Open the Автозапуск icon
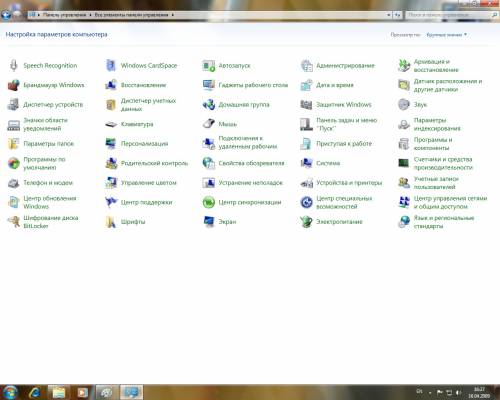Screen dimensions: 500x400 click(x=209, y=65)
